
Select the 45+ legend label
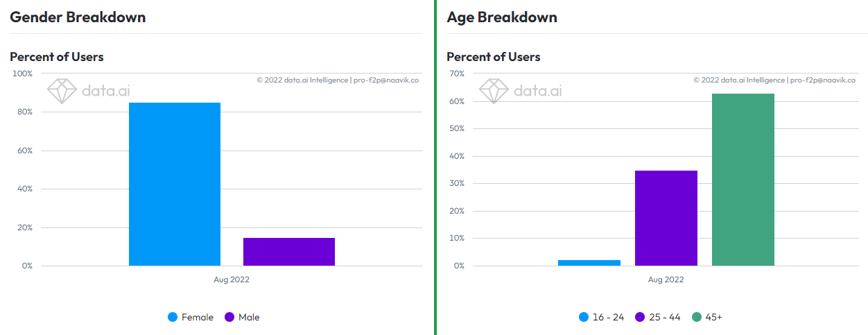point(714,317)
